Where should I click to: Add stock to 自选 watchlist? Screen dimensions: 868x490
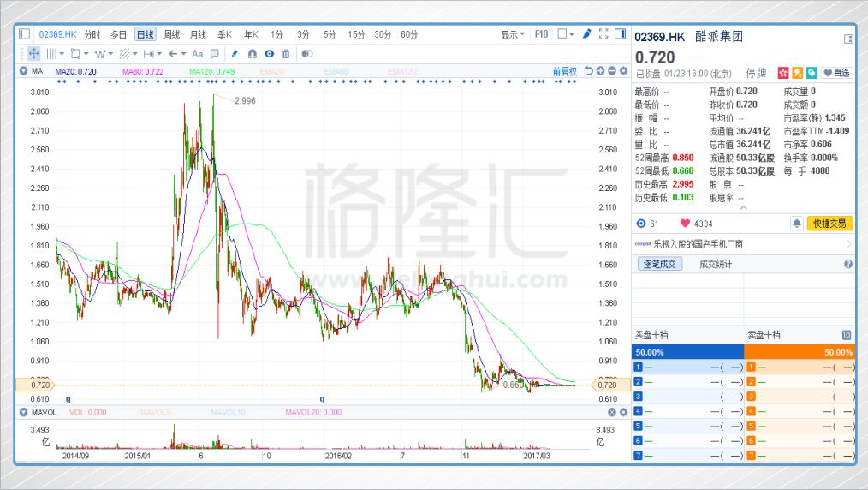837,73
